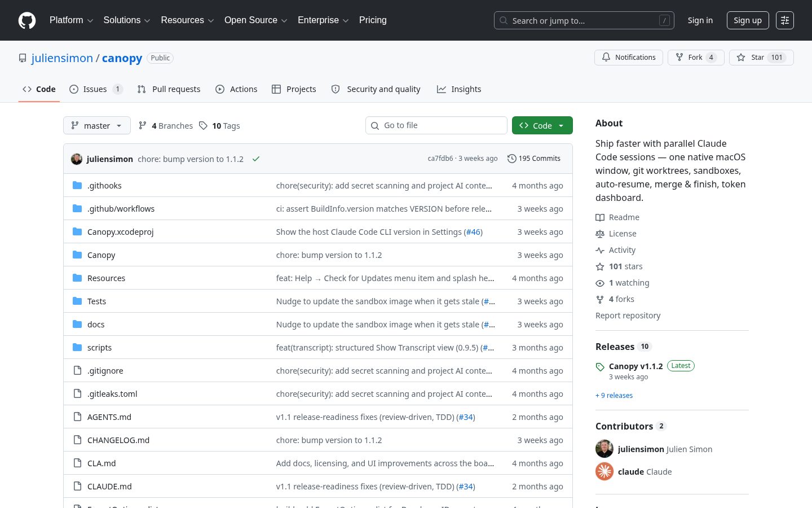
Task: Click the green commit status checkmark
Action: click(x=256, y=159)
